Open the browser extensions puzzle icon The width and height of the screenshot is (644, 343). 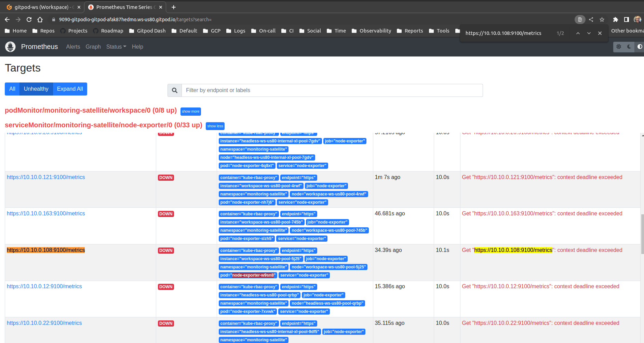(x=615, y=20)
